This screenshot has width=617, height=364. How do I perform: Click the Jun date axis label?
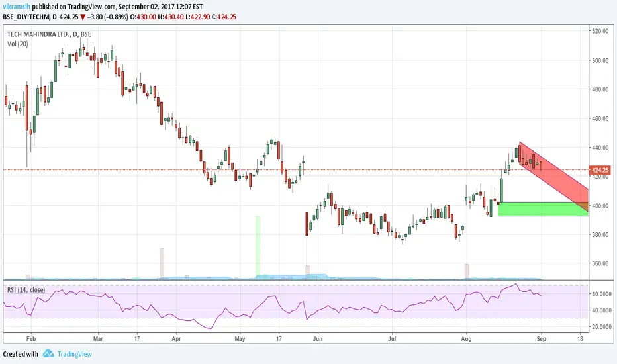[318, 338]
